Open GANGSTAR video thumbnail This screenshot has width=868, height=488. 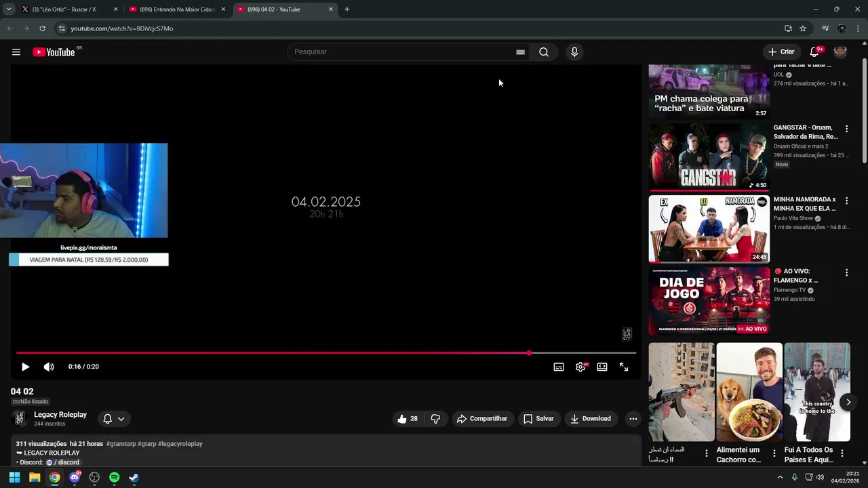pos(709,157)
